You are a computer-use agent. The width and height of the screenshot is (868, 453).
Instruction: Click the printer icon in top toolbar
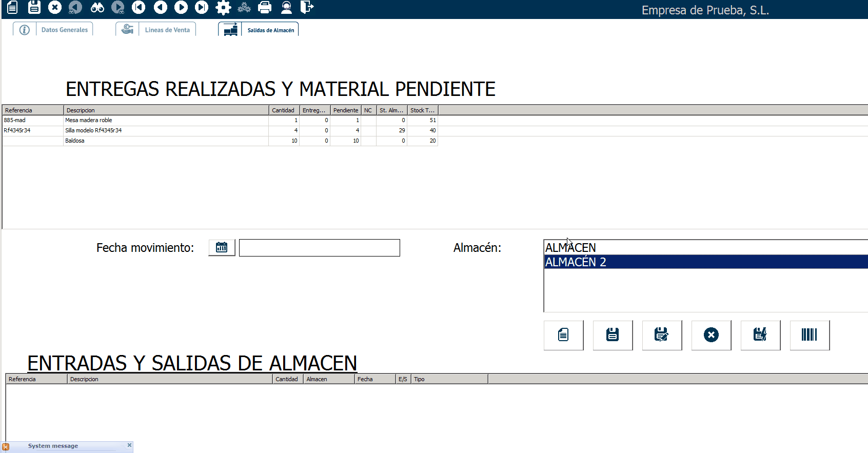(265, 7)
